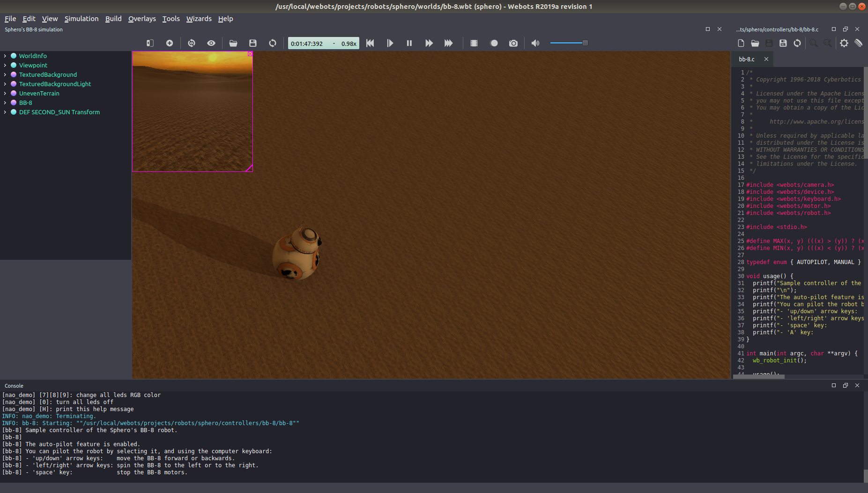Click the editor horizontal scrollbar
Image resolution: width=868 pixels, height=493 pixels.
click(x=759, y=376)
